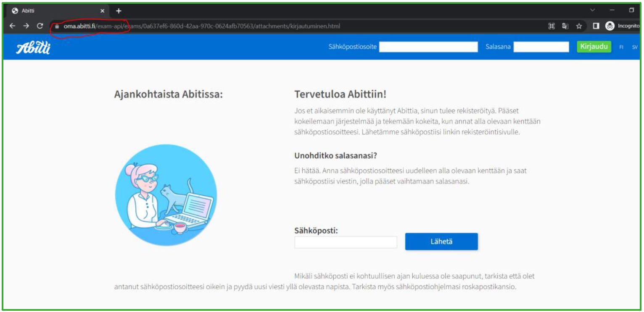Image resolution: width=644 pixels, height=312 pixels.
Task: Close the Abitti browser tab
Action: pos(102,11)
